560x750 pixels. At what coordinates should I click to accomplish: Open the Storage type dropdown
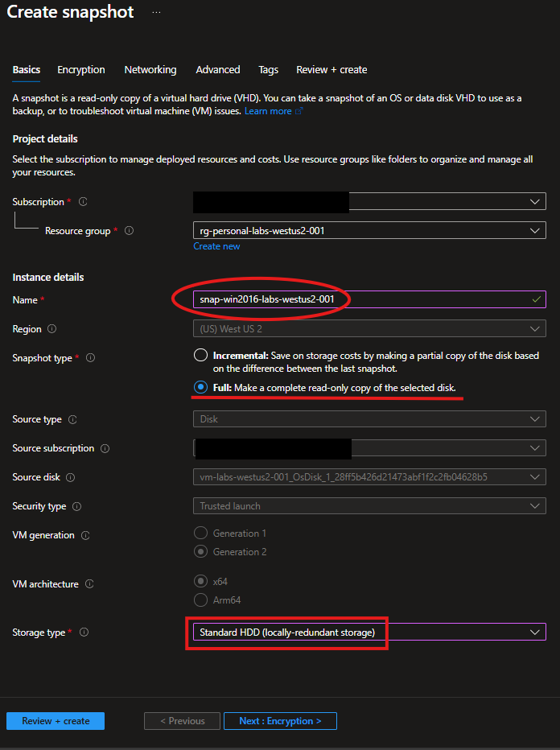[369, 633]
